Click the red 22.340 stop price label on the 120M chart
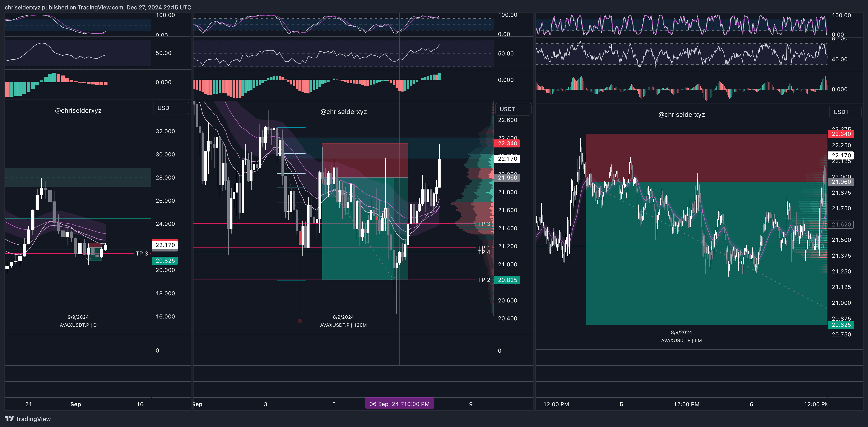This screenshot has width=868, height=427. pos(507,143)
